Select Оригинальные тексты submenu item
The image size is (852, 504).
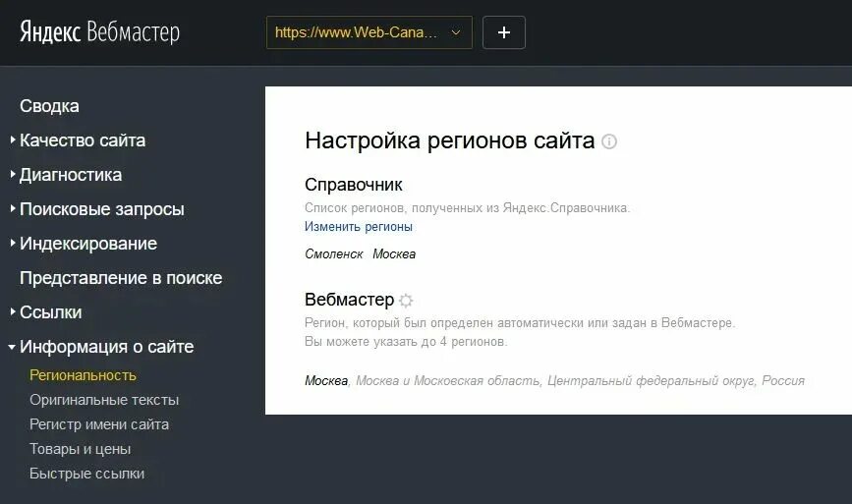[x=104, y=400]
